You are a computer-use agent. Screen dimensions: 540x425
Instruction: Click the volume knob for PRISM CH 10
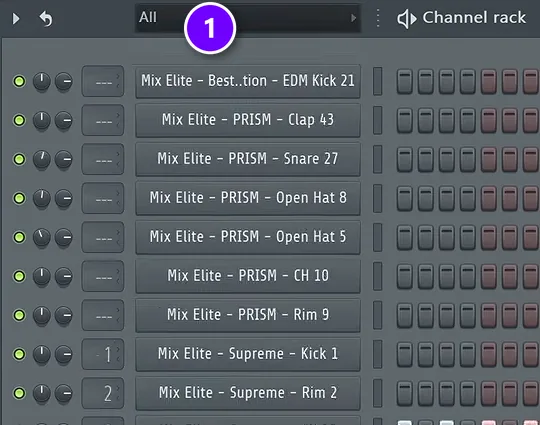coord(64,276)
